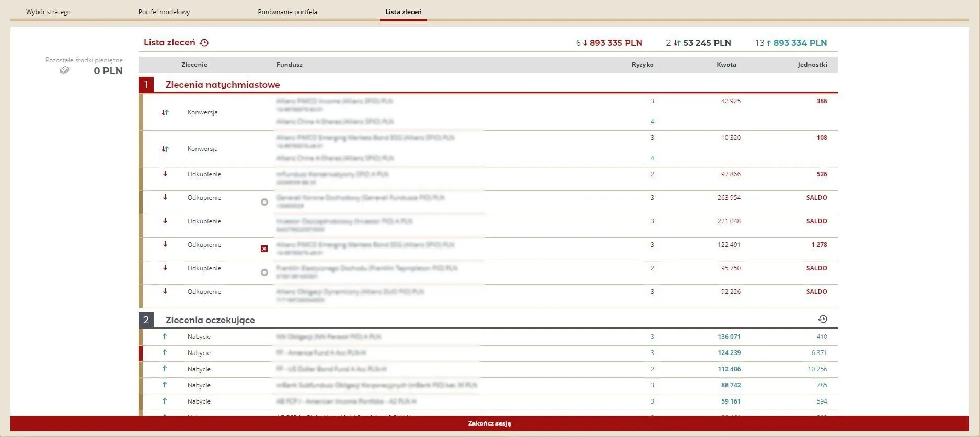This screenshot has height=437, width=980.
Task: Click the amount 136 071
Action: tap(729, 337)
